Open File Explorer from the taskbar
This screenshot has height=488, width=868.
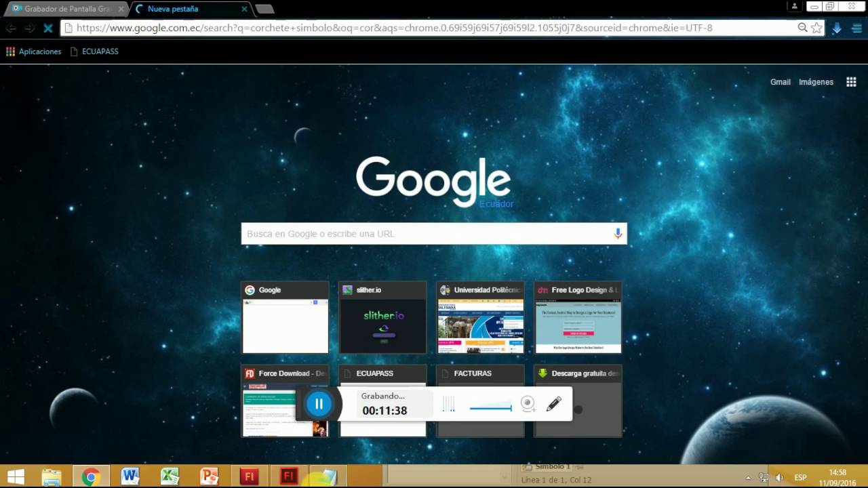pyautogui.click(x=52, y=476)
